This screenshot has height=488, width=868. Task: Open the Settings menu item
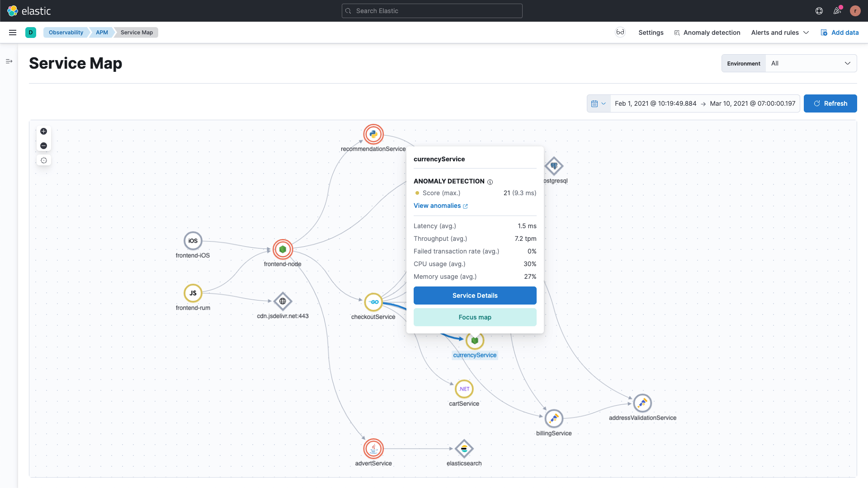pyautogui.click(x=651, y=33)
